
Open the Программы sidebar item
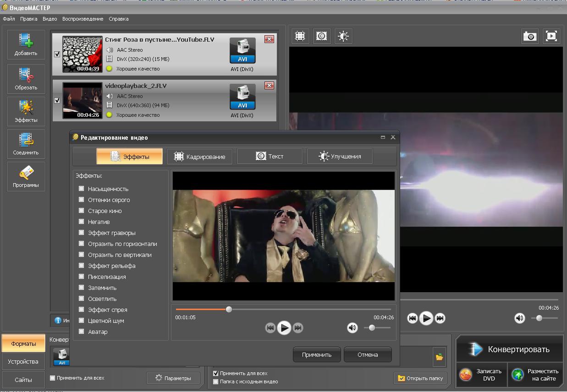click(x=26, y=176)
